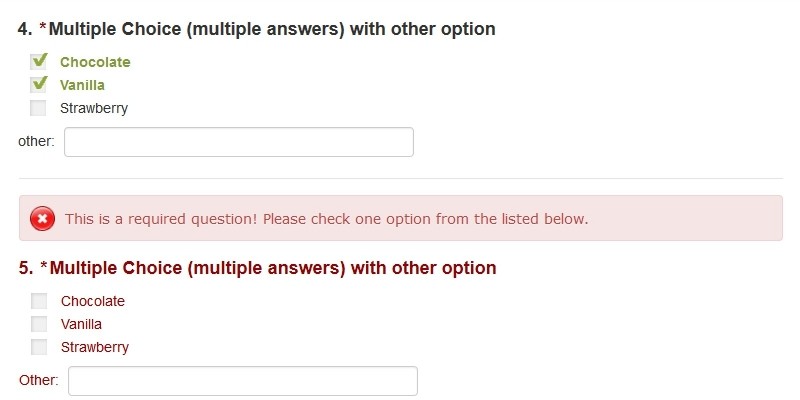Click the question 4 heading title
The width and height of the screenshot is (800, 400).
click(x=257, y=29)
